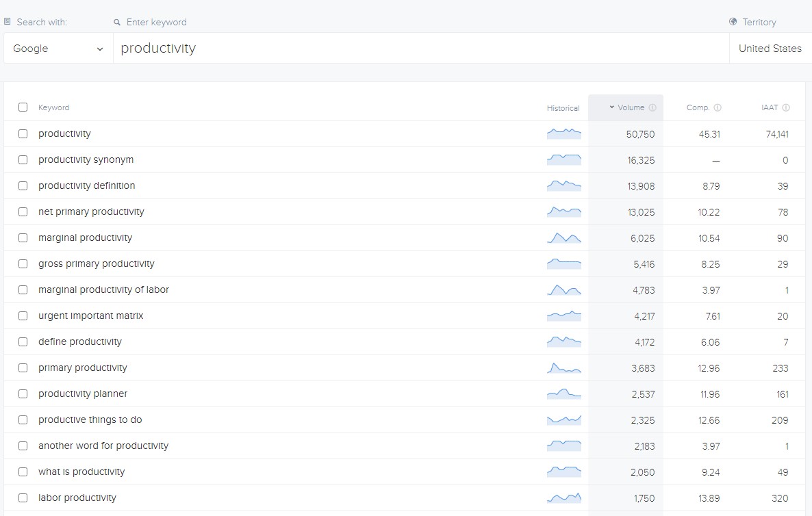Click the keyword define productivity
The width and height of the screenshot is (812, 516).
coord(79,341)
